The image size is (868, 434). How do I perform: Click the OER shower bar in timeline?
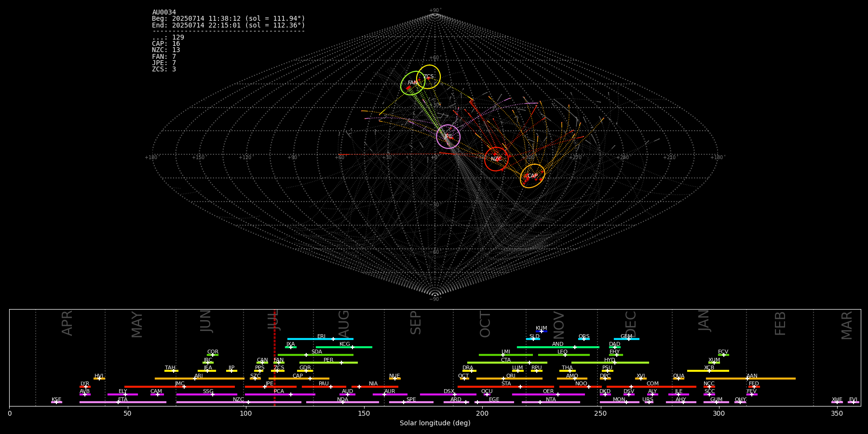tap(548, 394)
